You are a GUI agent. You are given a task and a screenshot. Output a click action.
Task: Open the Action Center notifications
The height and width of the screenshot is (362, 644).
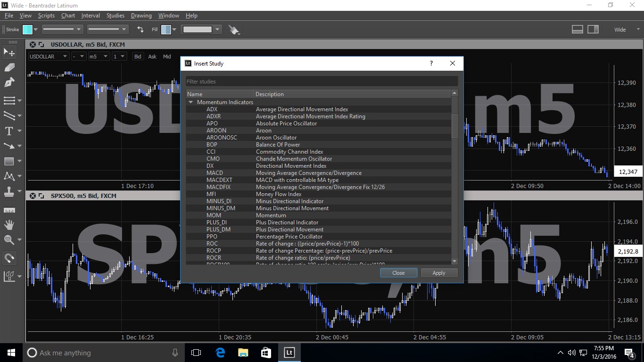point(629,353)
